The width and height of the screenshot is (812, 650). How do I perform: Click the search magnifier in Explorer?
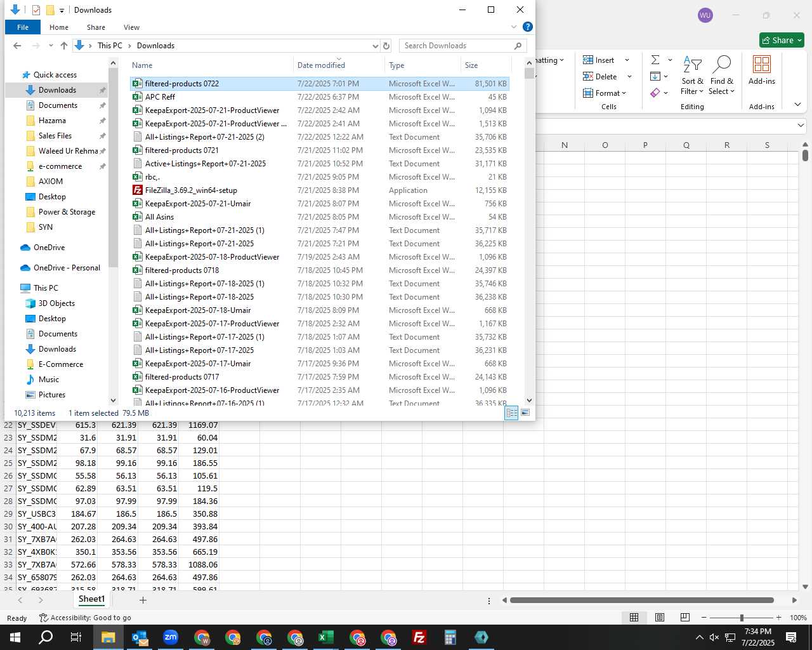(x=518, y=46)
